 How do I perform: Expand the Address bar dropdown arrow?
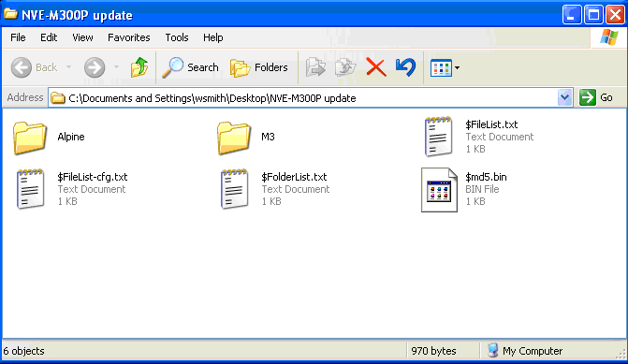pos(564,97)
